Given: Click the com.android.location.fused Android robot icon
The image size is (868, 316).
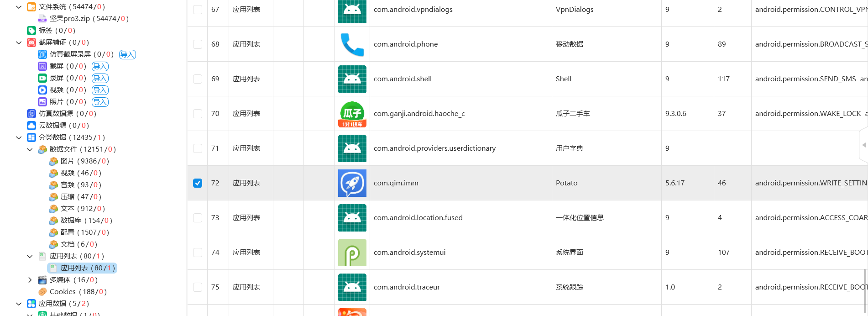Looking at the screenshot, I should click(352, 218).
